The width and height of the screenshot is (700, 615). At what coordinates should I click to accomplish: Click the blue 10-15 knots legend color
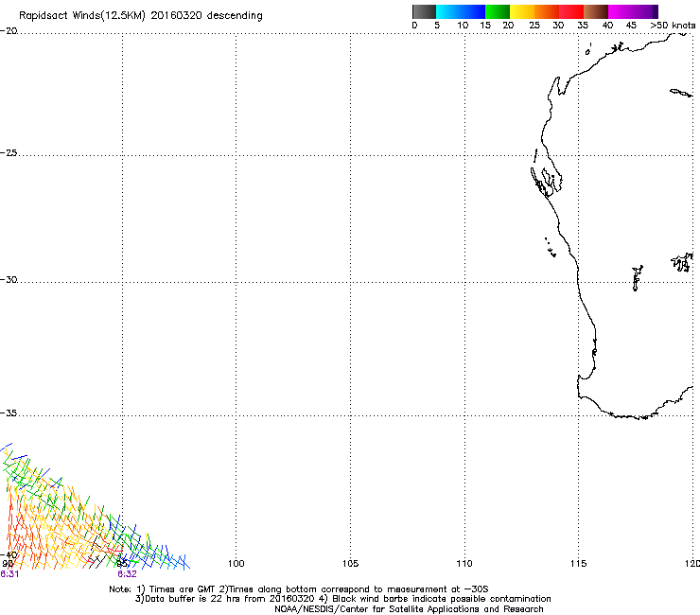(x=473, y=11)
